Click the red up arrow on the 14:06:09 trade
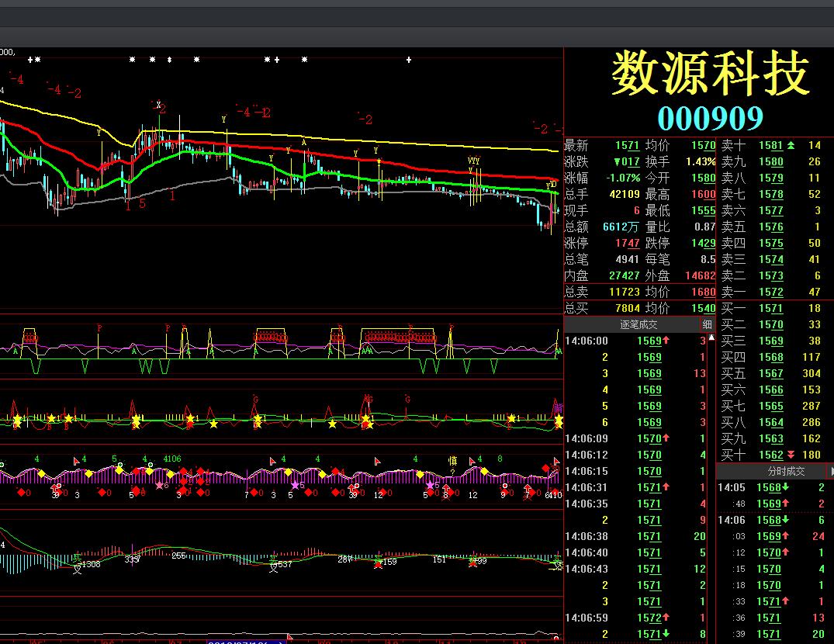Screen dimensions: 834x644 (x=666, y=438)
